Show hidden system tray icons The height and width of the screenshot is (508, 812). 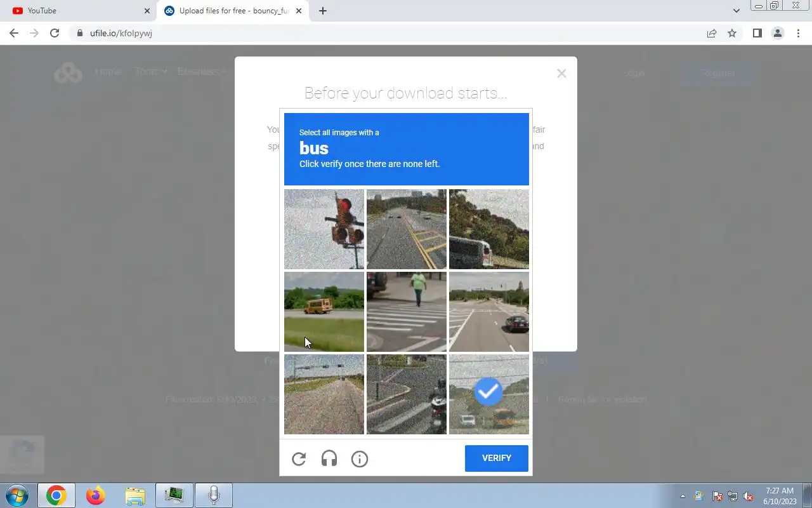(x=683, y=496)
